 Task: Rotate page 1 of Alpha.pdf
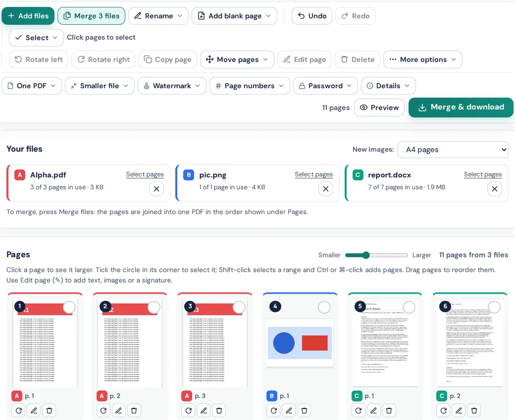click(19, 410)
